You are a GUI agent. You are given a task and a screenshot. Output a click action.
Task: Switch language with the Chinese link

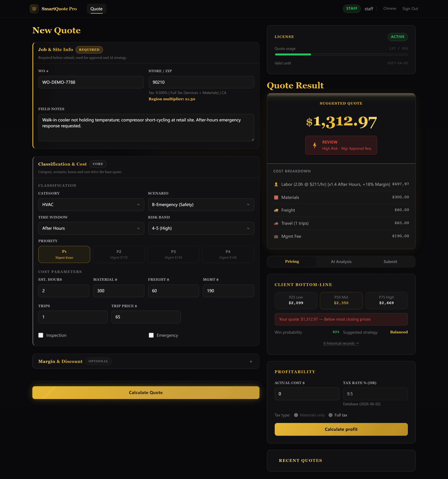(390, 8)
